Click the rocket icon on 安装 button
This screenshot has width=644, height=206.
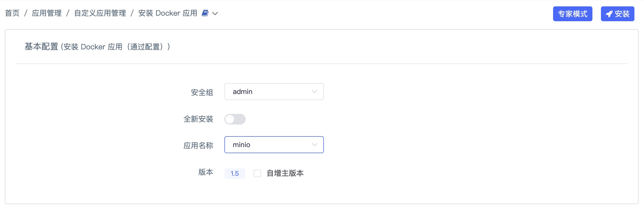(x=609, y=14)
